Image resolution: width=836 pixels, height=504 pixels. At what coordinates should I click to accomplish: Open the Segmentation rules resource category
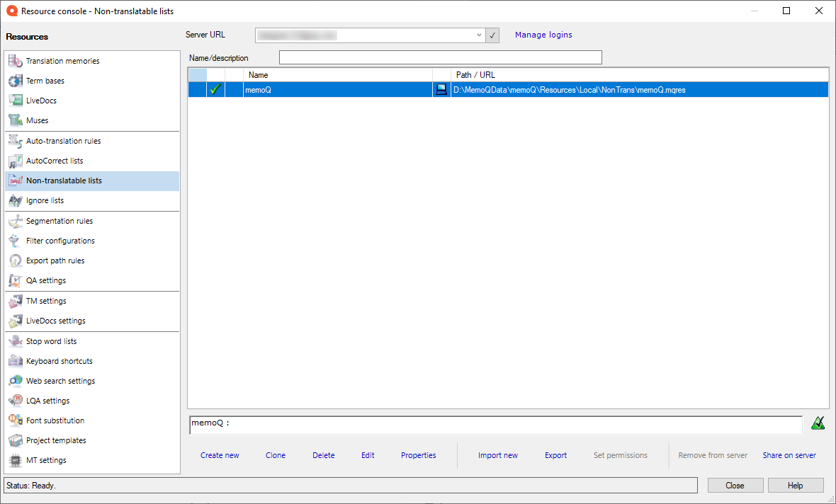pos(60,221)
